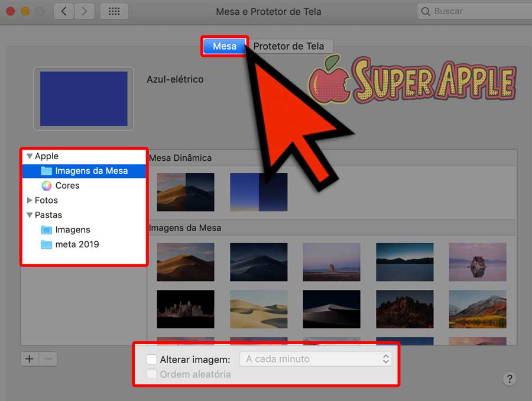The width and height of the screenshot is (532, 401).
Task: Click the plus button to add folder
Action: point(29,358)
